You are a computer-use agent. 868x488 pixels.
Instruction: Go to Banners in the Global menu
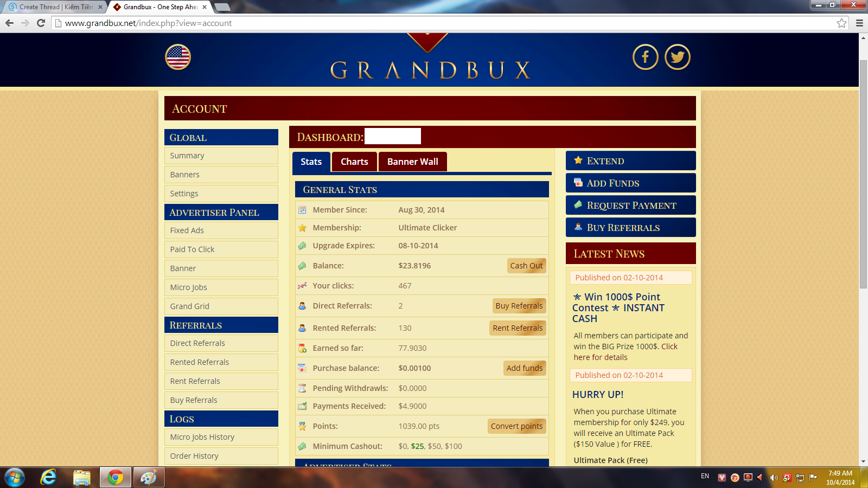click(x=221, y=175)
